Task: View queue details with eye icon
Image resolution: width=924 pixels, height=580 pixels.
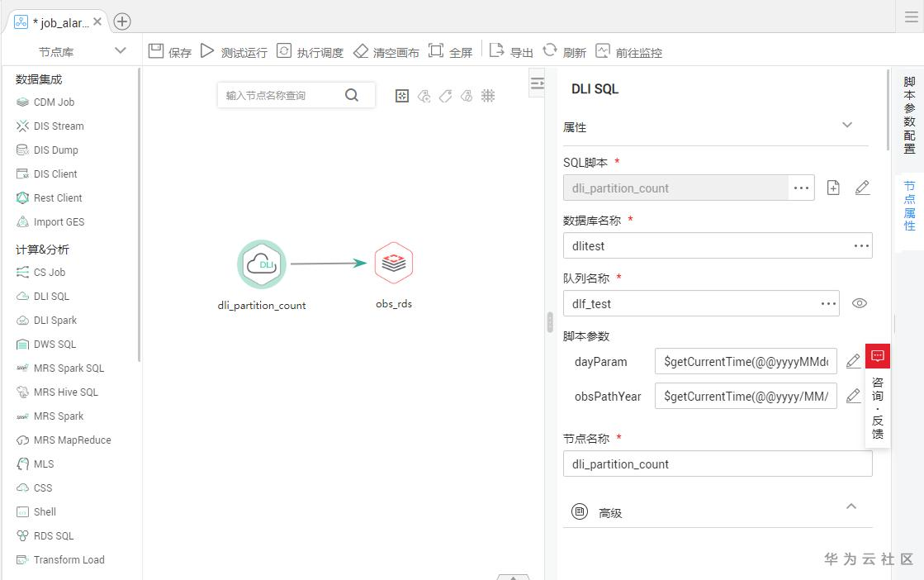Action: click(x=859, y=303)
